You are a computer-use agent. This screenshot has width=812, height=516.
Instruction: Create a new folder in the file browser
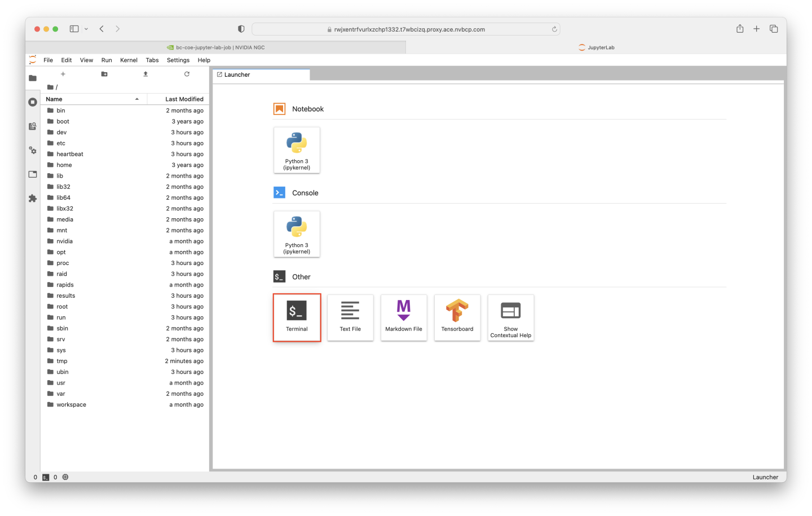104,74
